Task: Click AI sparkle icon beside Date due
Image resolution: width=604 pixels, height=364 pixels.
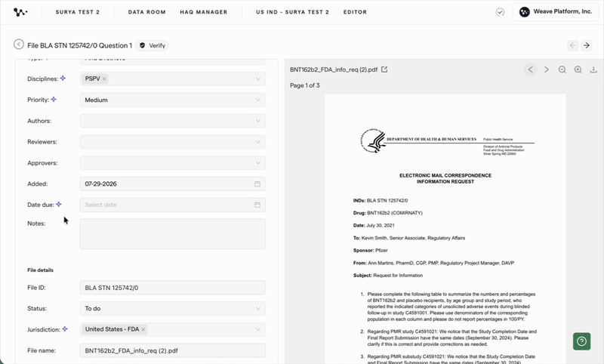Action: [59, 204]
